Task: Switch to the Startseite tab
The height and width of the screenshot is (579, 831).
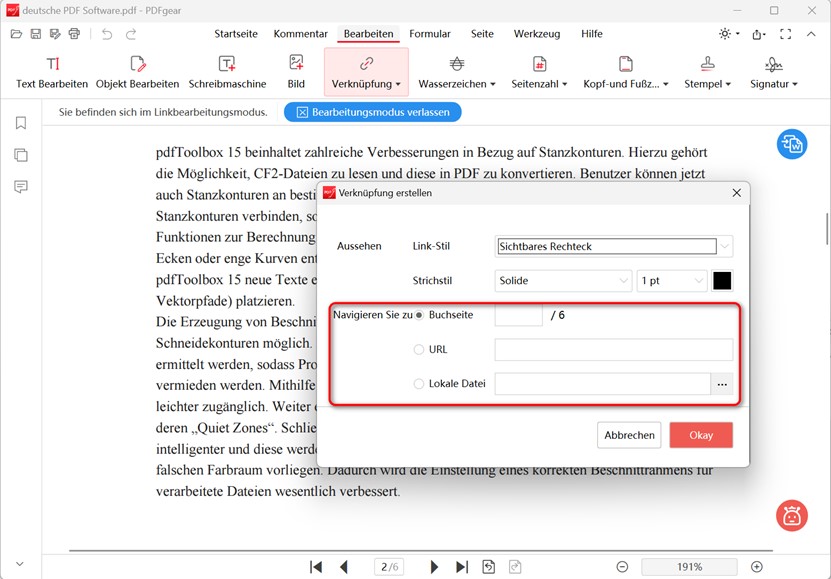Action: click(x=236, y=34)
